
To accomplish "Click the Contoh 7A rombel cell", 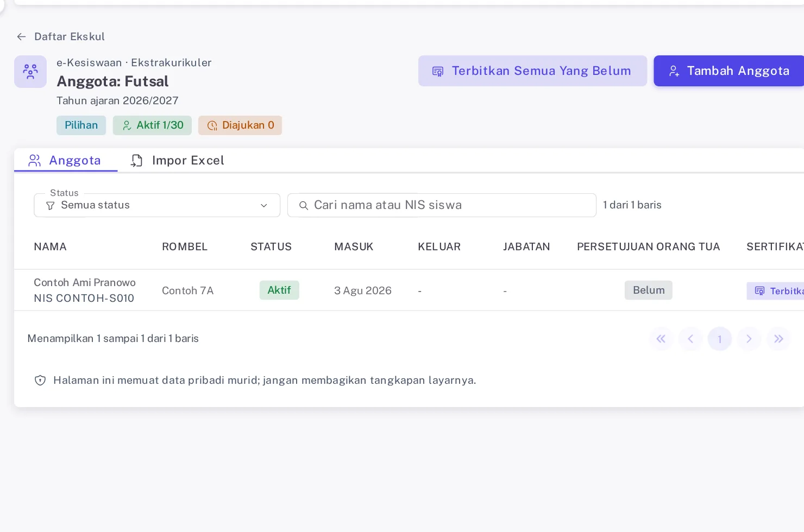I will point(188,290).
